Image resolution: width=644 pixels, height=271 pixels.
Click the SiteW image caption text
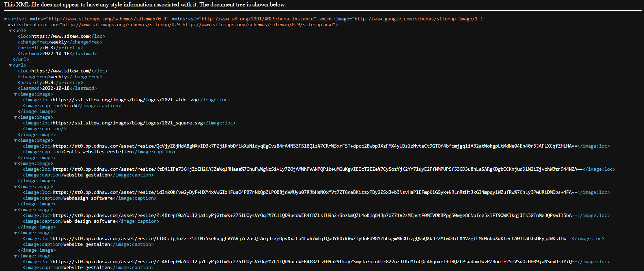[70, 106]
